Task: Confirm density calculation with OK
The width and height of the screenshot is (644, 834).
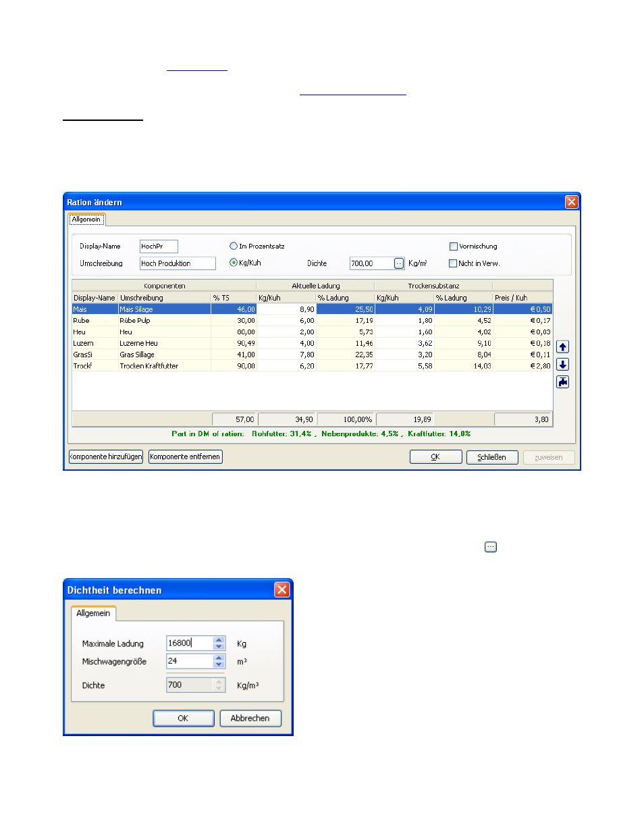Action: (183, 719)
